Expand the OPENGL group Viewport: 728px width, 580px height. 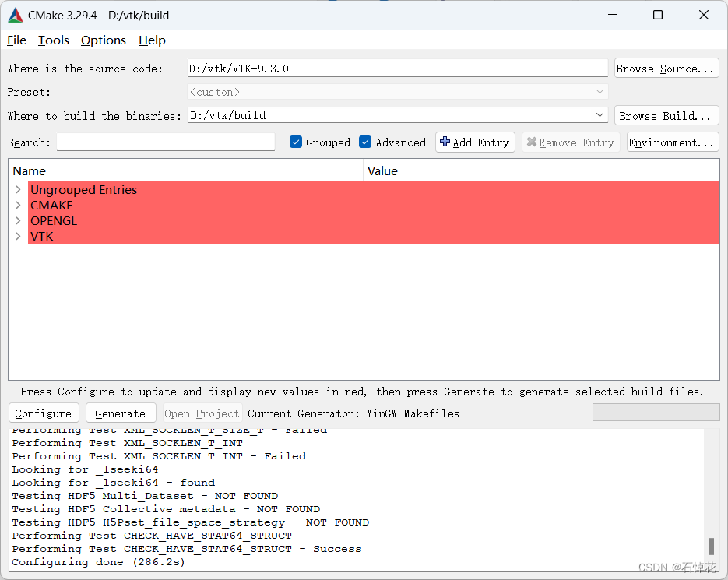[x=17, y=220]
